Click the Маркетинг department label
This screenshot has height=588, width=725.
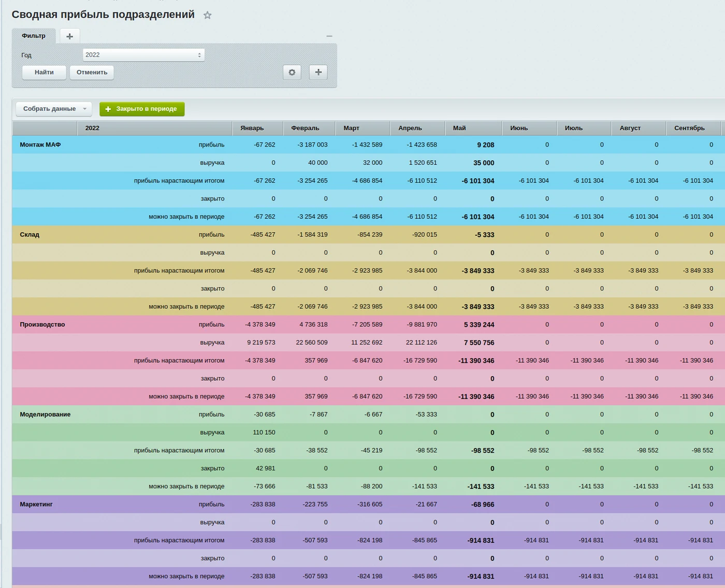(x=36, y=504)
